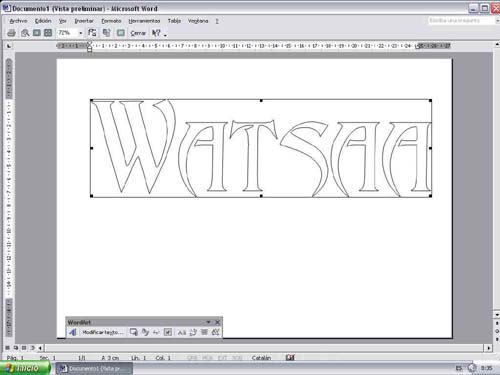500x375 pixels.
Task: Click the next page double arrow
Action: [497, 339]
